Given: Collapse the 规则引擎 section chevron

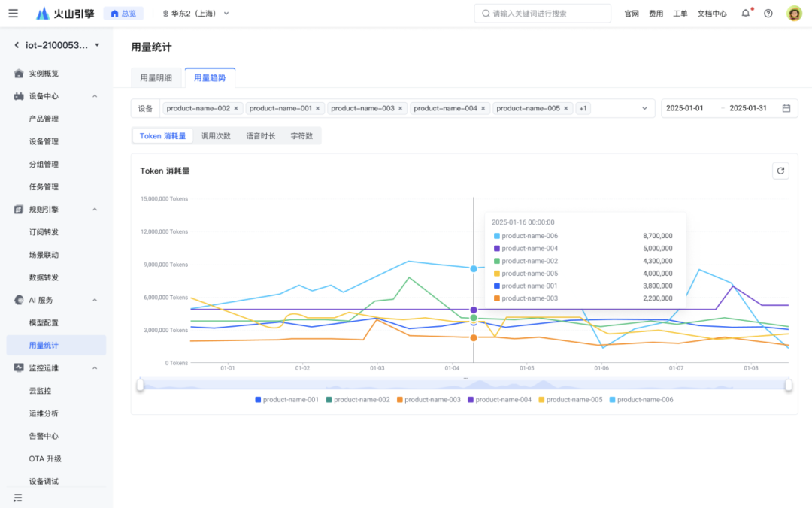Looking at the screenshot, I should point(95,210).
